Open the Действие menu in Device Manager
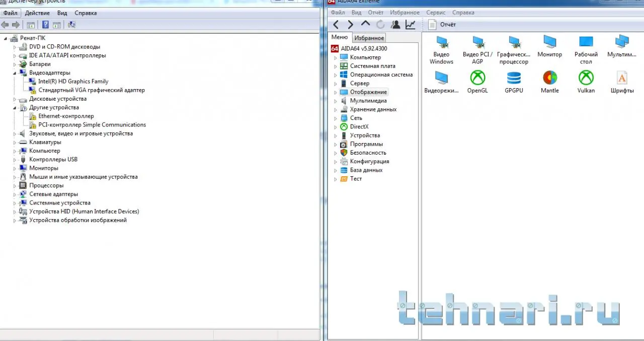Image resolution: width=644 pixels, height=341 pixels. pyautogui.click(x=37, y=13)
